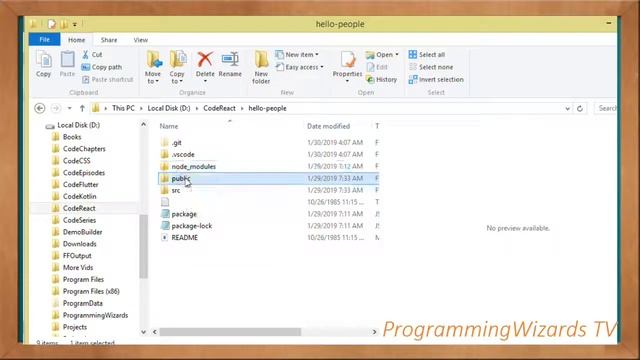Click the new folder icon in quick access toolbar
The image size is (640, 360).
[x=64, y=24]
